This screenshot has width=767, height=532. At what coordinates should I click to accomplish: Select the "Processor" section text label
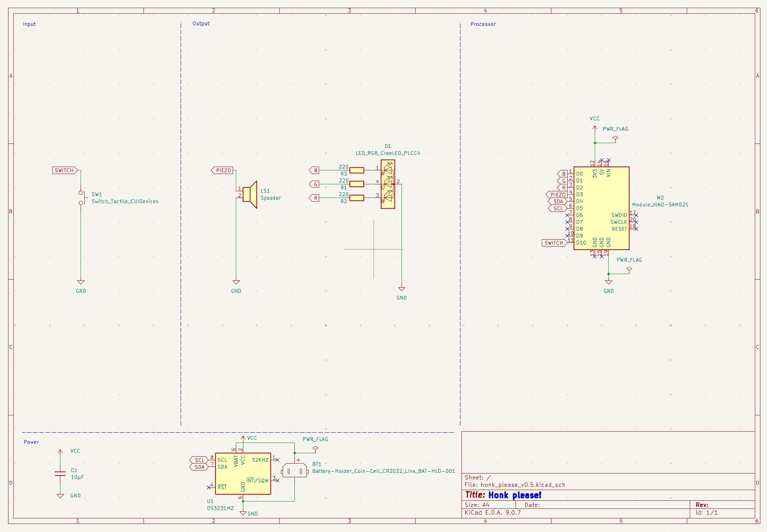[x=483, y=24]
